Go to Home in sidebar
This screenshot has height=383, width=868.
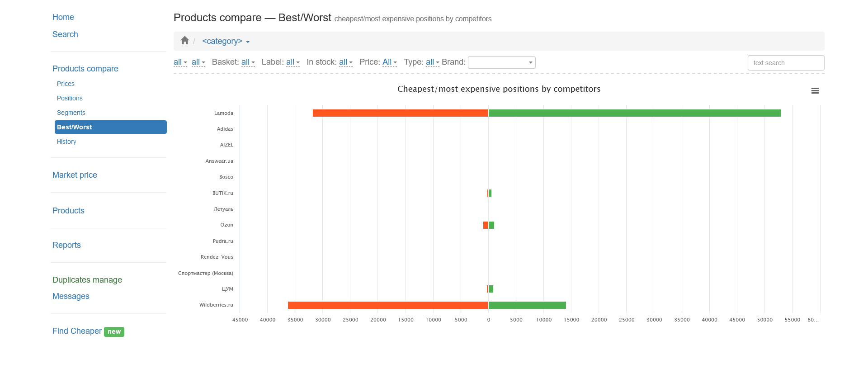(x=63, y=17)
